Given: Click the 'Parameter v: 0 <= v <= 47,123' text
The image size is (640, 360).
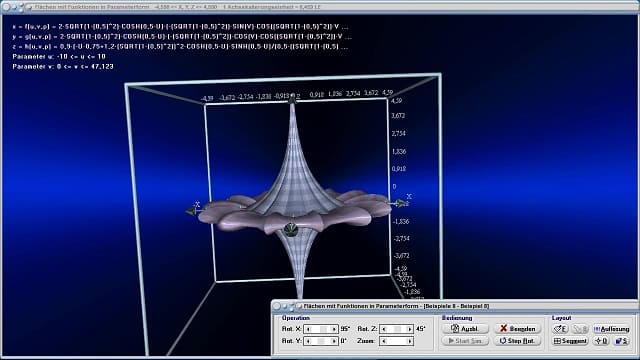Looking at the screenshot, I should point(63,66).
